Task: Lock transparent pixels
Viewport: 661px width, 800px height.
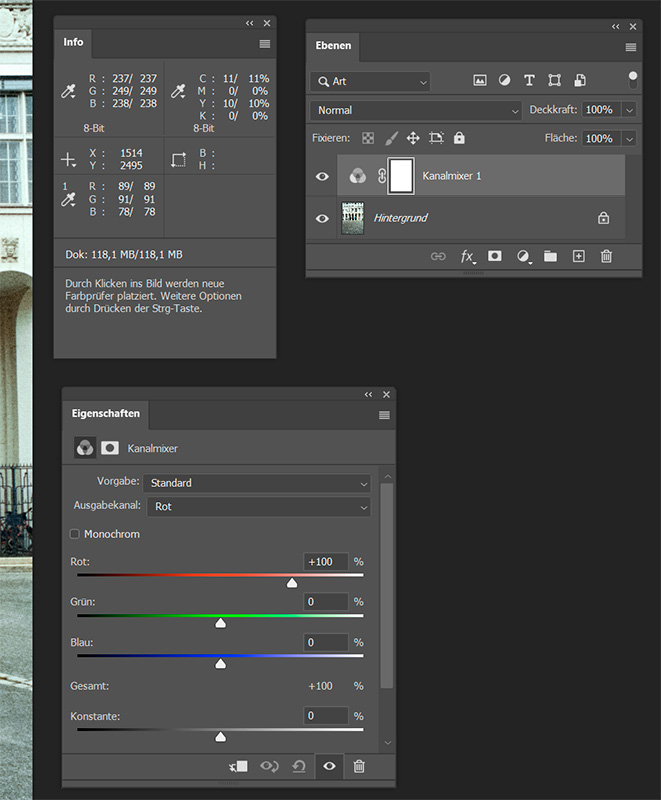Action: [x=368, y=138]
